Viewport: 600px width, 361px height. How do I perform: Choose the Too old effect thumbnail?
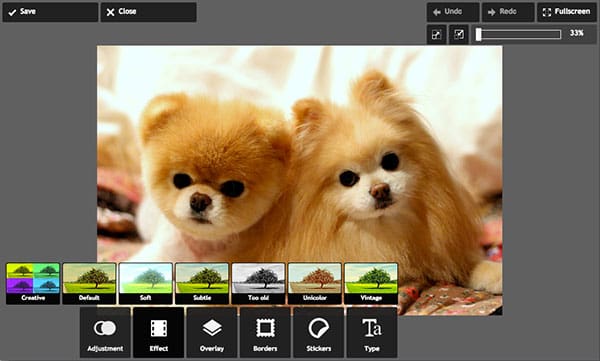pyautogui.click(x=258, y=283)
